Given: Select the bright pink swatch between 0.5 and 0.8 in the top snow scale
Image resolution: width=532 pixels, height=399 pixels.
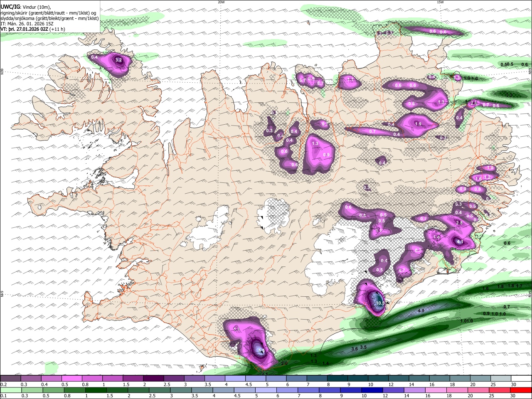Looking at the screenshot, I should [x=72, y=379].
